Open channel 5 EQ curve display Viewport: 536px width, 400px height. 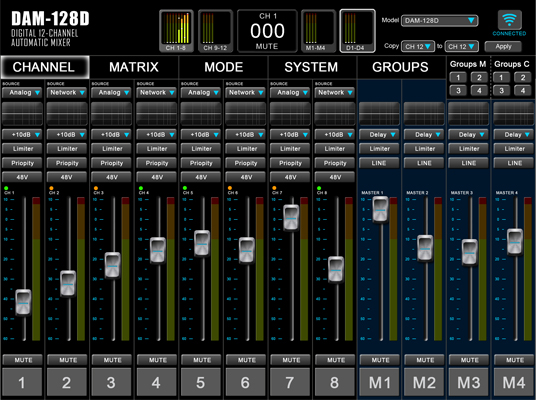pyautogui.click(x=201, y=114)
